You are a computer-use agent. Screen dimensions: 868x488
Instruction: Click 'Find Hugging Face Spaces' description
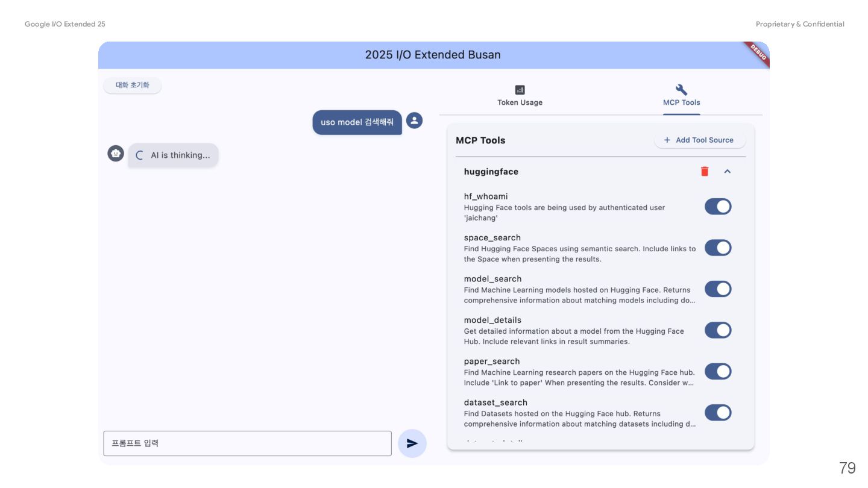(580, 254)
